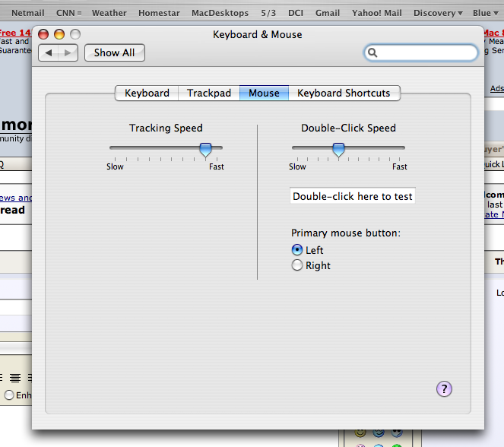Open the CNN bookmark in browser bar
Viewport: 504px width, 447px height.
click(68, 13)
